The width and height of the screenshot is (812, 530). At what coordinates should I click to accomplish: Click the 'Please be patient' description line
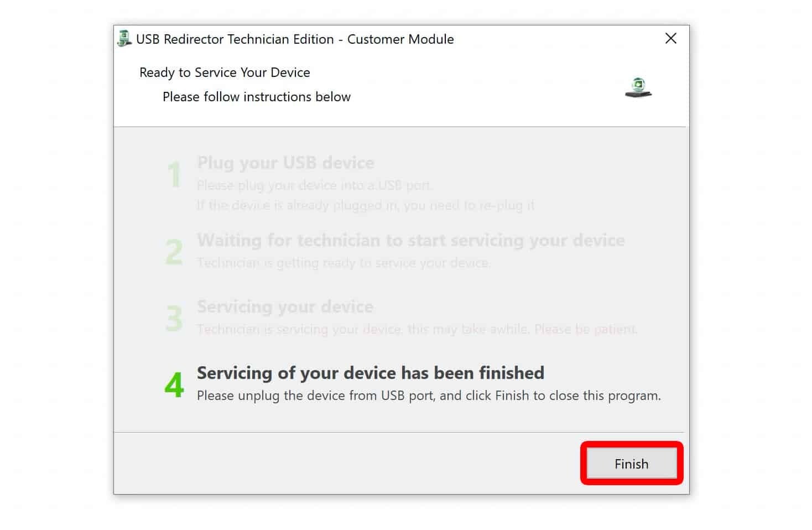[x=417, y=329]
